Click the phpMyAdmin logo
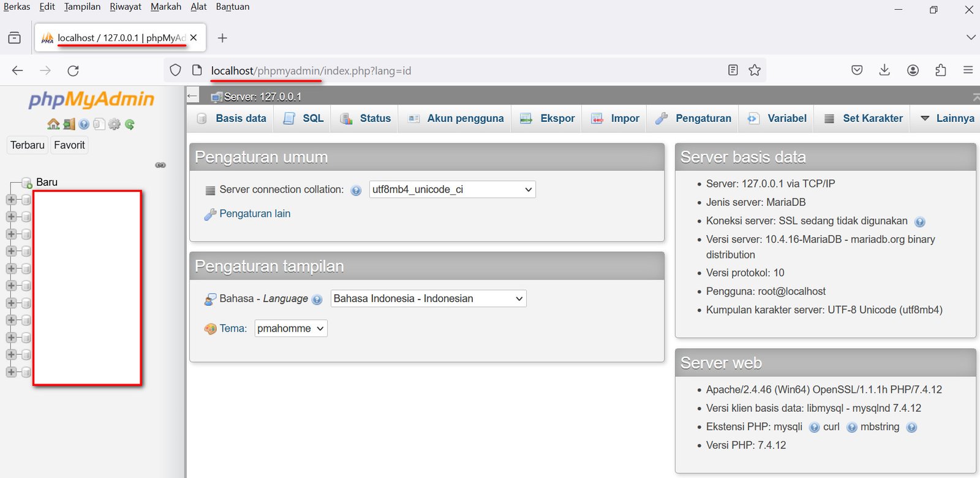The width and height of the screenshot is (980, 478). pos(91,99)
